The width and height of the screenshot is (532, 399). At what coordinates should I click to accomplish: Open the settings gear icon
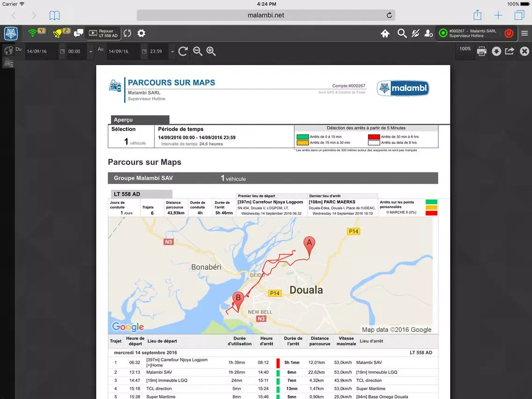141,33
